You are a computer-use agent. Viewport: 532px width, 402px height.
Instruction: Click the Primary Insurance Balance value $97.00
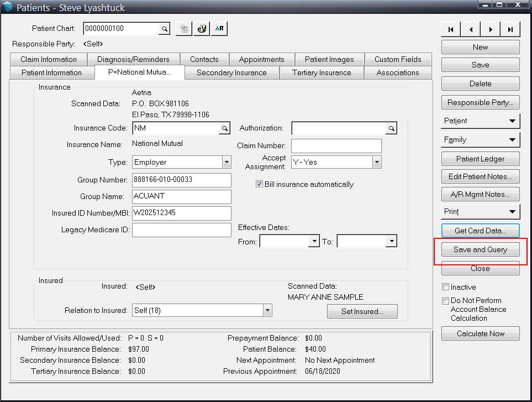pos(139,349)
